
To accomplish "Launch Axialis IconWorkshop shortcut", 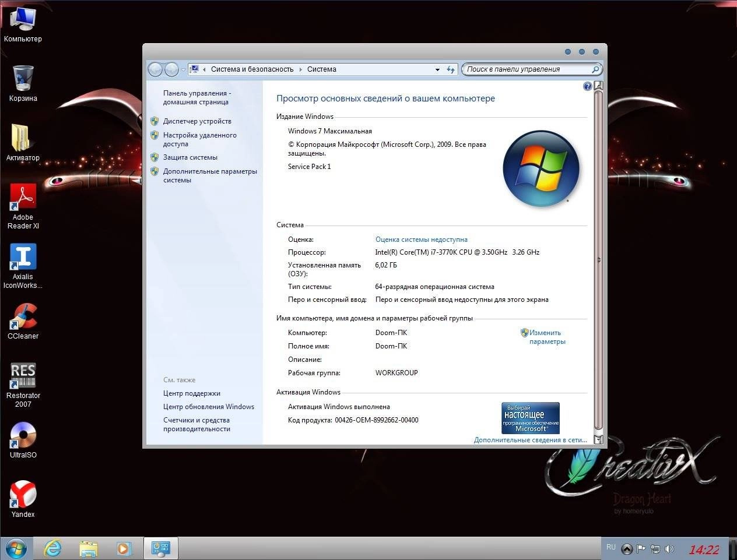I will pyautogui.click(x=23, y=266).
